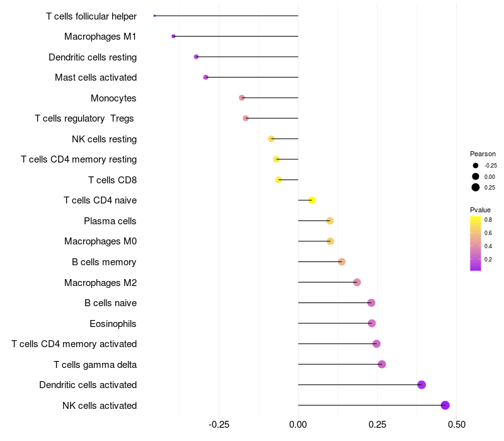Click the Plasma cells dot
Screen dimensions: 504x441
coord(329,221)
